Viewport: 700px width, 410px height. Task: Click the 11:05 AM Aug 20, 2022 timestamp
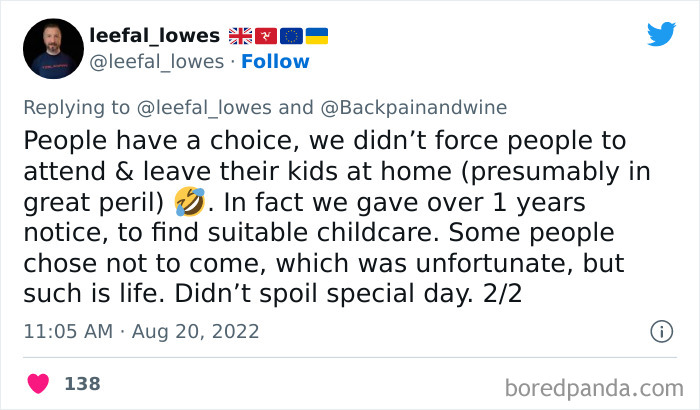(140, 331)
